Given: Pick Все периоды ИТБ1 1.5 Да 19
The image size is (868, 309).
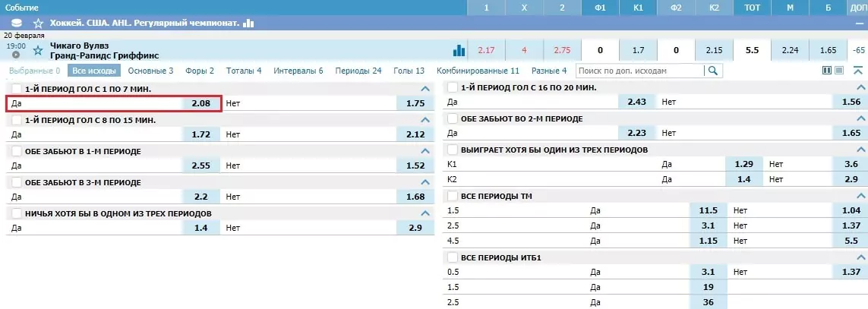Looking at the screenshot, I should [x=709, y=288].
